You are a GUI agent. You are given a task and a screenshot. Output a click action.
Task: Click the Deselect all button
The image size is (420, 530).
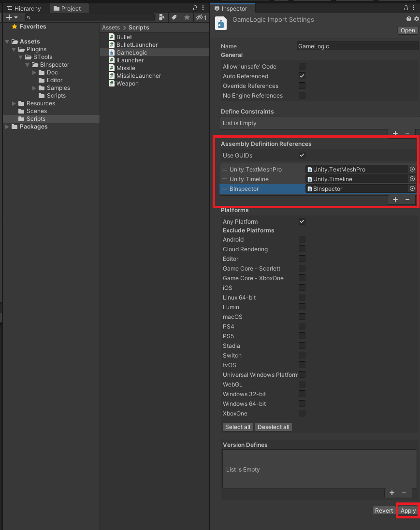point(273,427)
